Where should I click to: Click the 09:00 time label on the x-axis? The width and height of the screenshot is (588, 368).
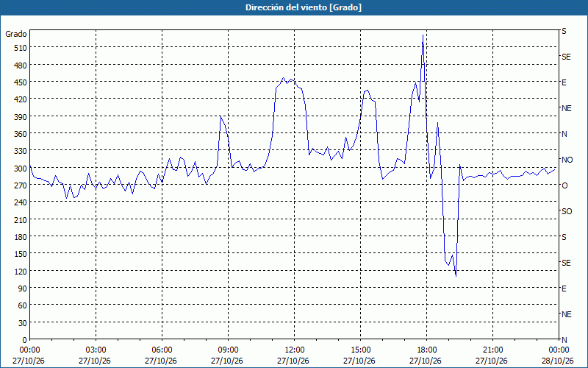(x=228, y=350)
